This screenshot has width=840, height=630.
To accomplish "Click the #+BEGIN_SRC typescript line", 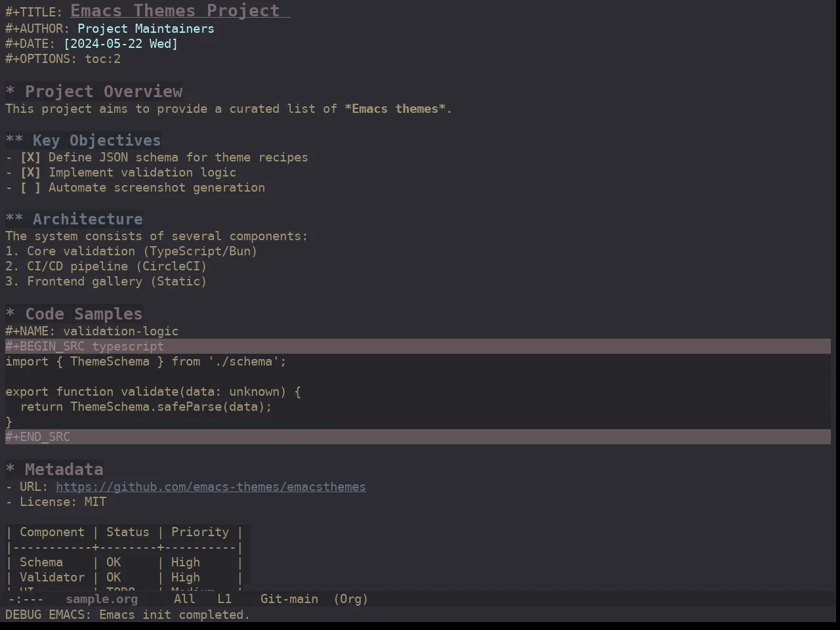I will (418, 346).
